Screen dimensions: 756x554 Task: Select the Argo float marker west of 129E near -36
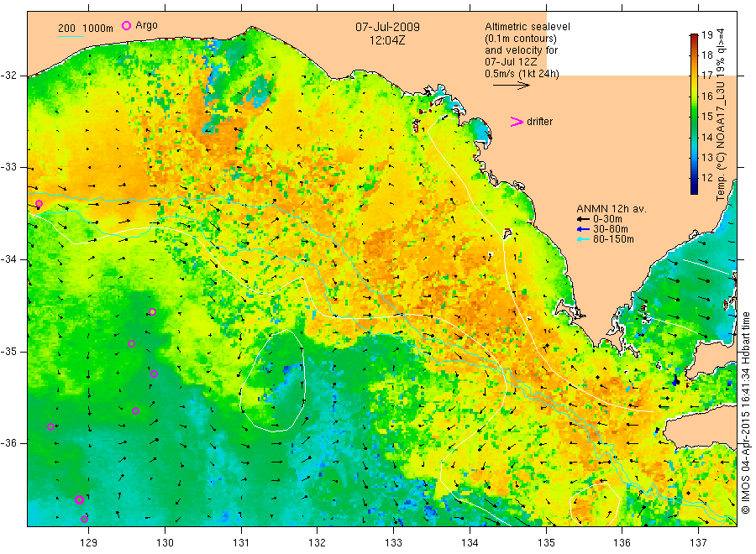pyautogui.click(x=50, y=426)
